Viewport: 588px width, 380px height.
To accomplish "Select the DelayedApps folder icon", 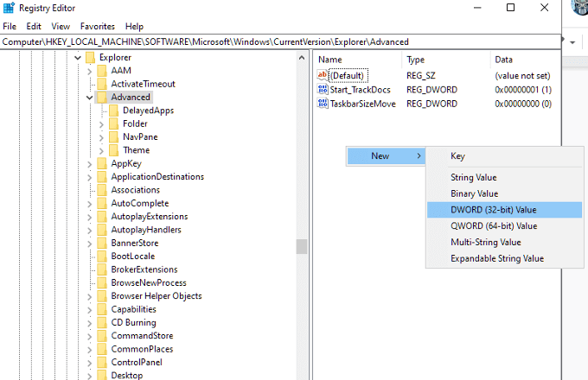I will point(113,111).
